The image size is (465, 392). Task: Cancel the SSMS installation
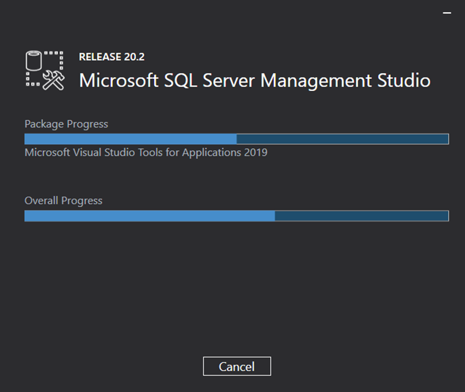click(x=237, y=366)
